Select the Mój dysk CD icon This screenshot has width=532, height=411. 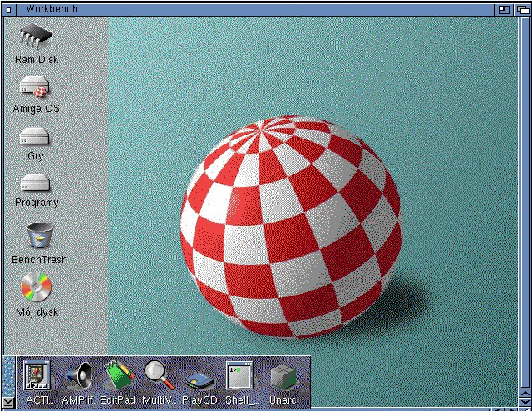tap(36, 287)
